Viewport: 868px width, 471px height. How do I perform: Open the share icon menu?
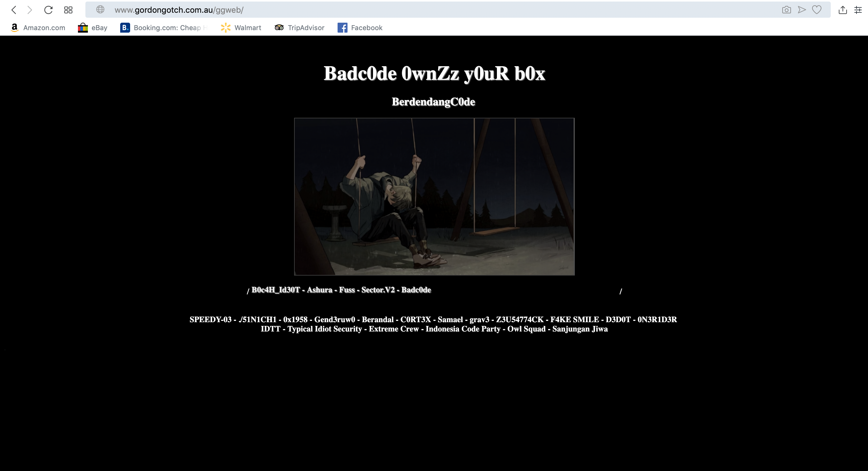tap(843, 10)
